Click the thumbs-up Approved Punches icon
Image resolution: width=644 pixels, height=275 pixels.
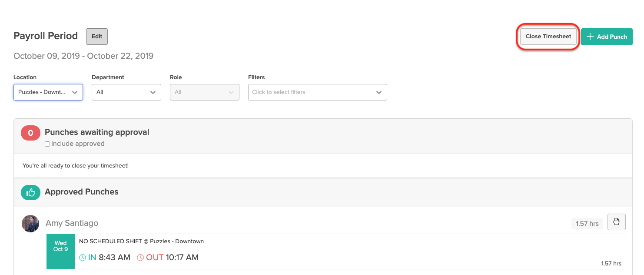30,192
